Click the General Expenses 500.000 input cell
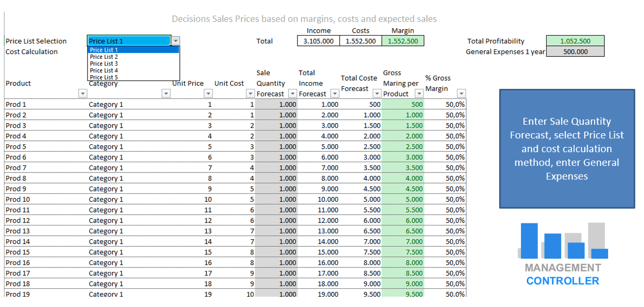This screenshot has height=307, width=644. (575, 51)
